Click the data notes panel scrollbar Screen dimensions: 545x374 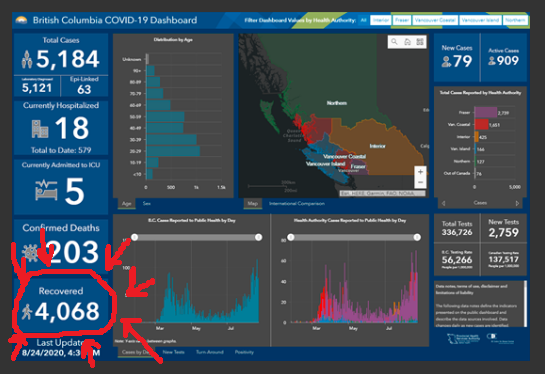point(525,304)
